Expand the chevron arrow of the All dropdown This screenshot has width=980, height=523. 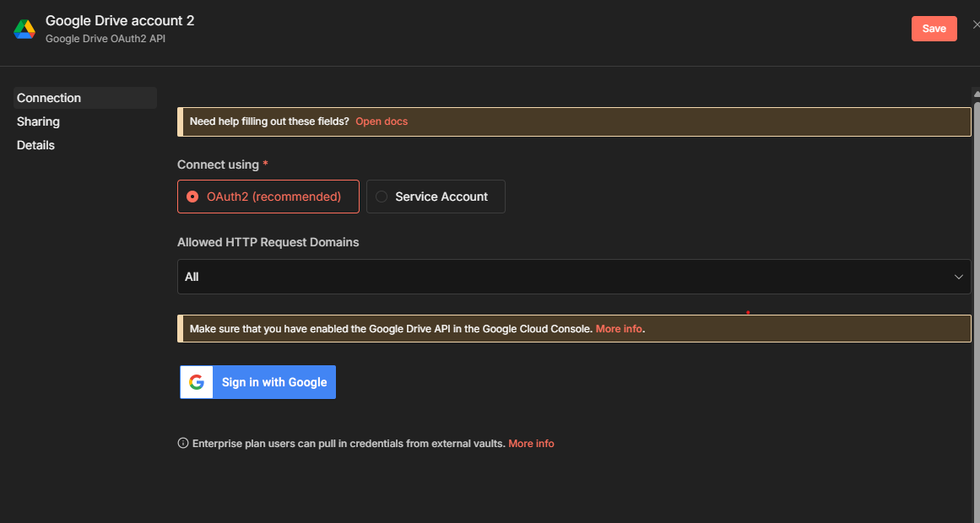(x=959, y=277)
